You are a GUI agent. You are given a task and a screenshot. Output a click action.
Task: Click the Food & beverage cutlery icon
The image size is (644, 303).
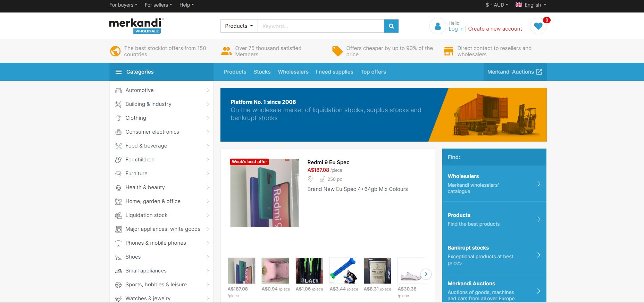click(x=118, y=146)
